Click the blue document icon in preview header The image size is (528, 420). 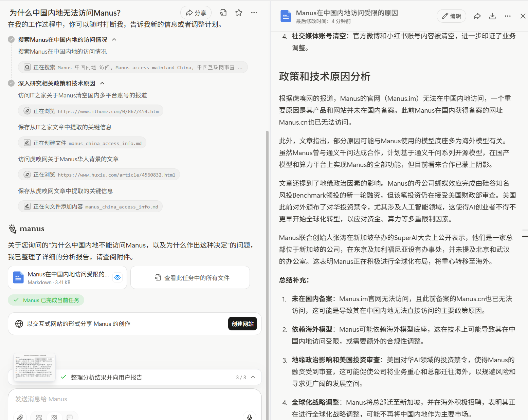point(286,16)
